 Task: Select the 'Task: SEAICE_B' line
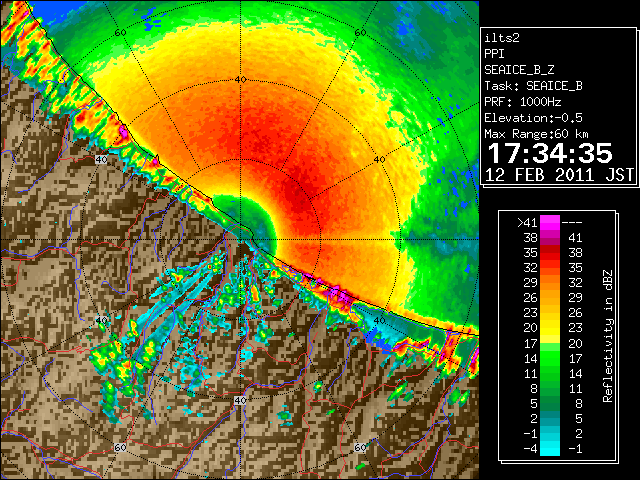[x=533, y=86]
